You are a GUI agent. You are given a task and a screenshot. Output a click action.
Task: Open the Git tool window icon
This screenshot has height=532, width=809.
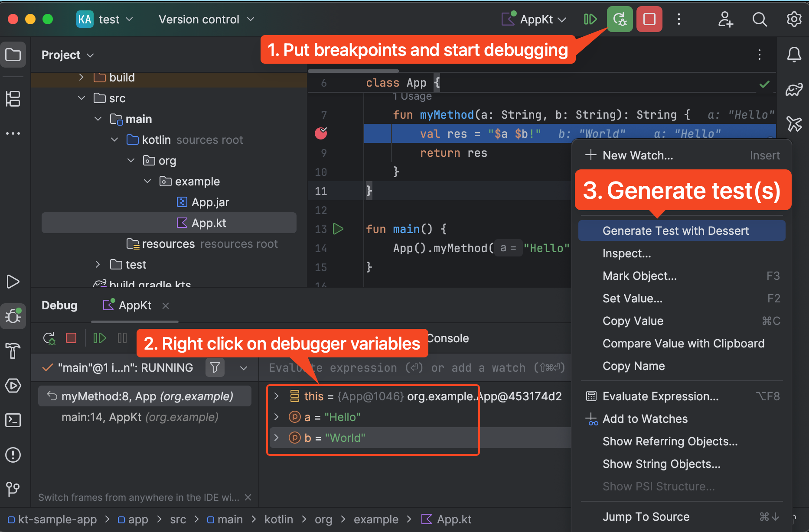pyautogui.click(x=13, y=490)
